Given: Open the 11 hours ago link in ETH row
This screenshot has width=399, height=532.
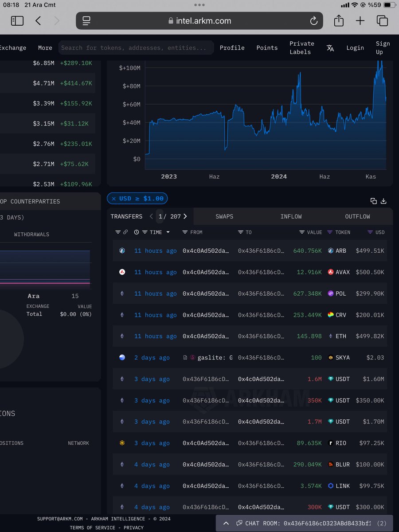Looking at the screenshot, I should [155, 336].
